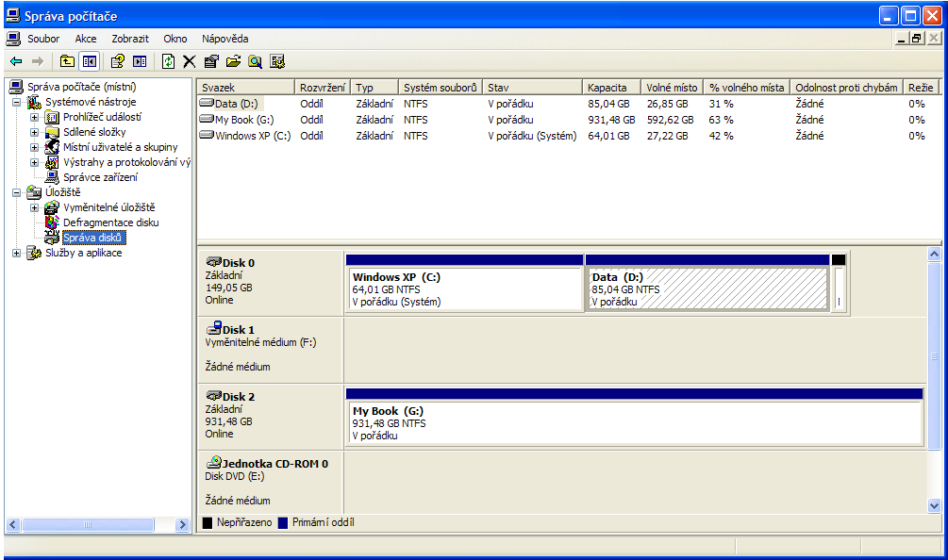The height and width of the screenshot is (560, 948).
Task: Expand the Služby a aplikace node
Action: (x=17, y=253)
